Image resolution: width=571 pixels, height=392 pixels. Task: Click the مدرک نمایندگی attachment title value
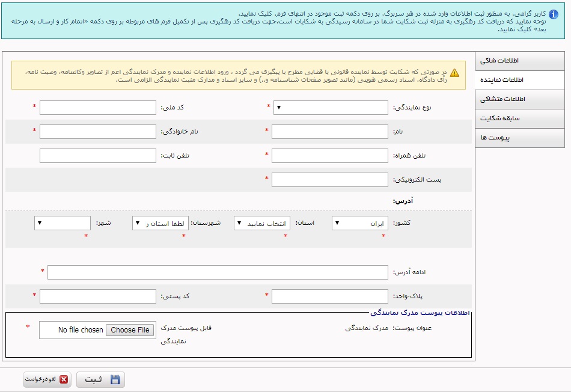tap(367, 328)
